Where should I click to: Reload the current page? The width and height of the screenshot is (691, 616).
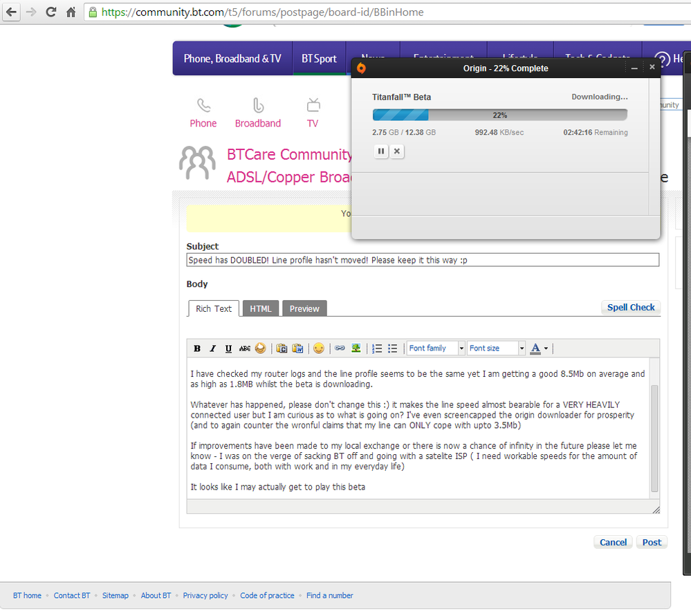pyautogui.click(x=51, y=12)
